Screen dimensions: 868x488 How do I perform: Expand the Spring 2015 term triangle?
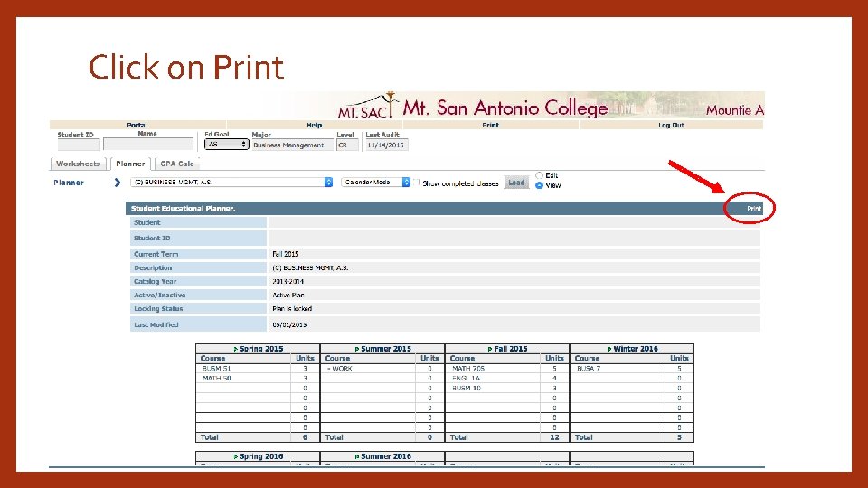click(x=235, y=349)
